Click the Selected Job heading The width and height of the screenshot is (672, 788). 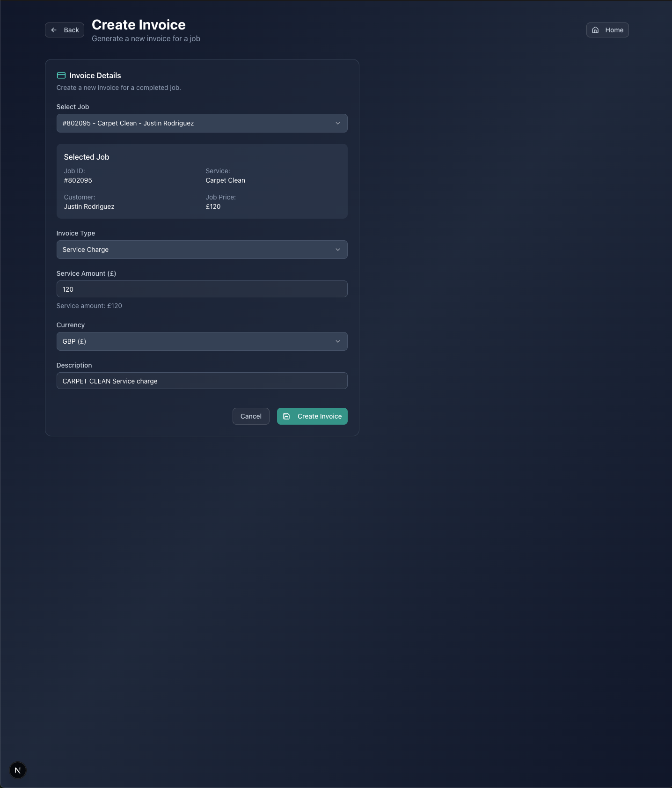[87, 157]
